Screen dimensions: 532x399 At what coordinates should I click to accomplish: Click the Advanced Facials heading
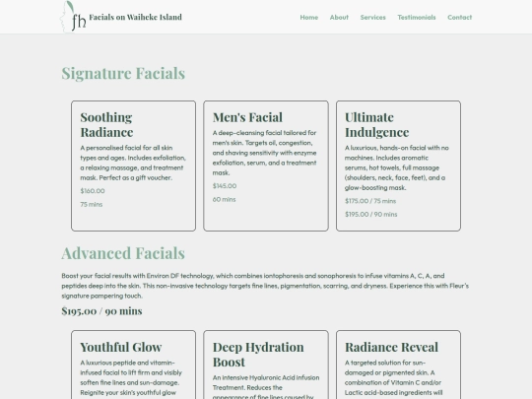click(123, 253)
